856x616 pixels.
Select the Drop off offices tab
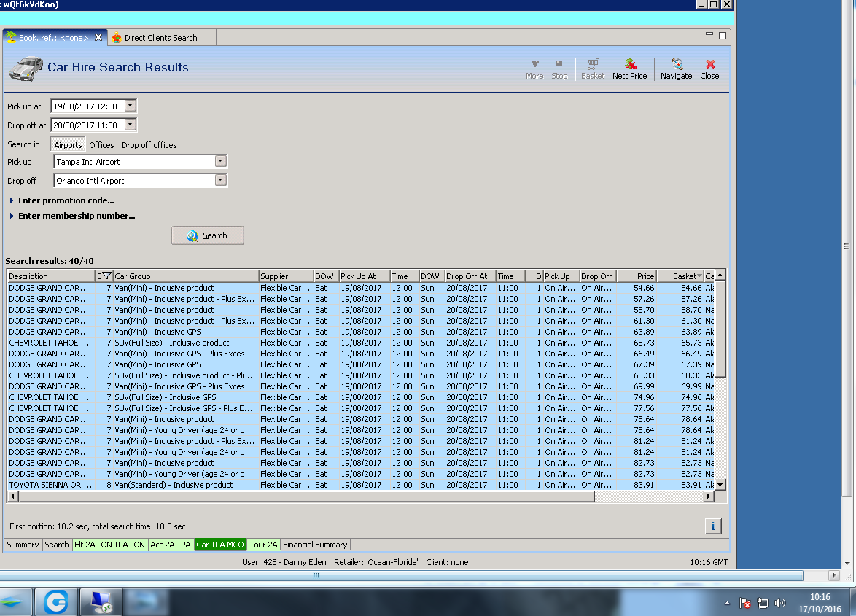click(x=149, y=144)
